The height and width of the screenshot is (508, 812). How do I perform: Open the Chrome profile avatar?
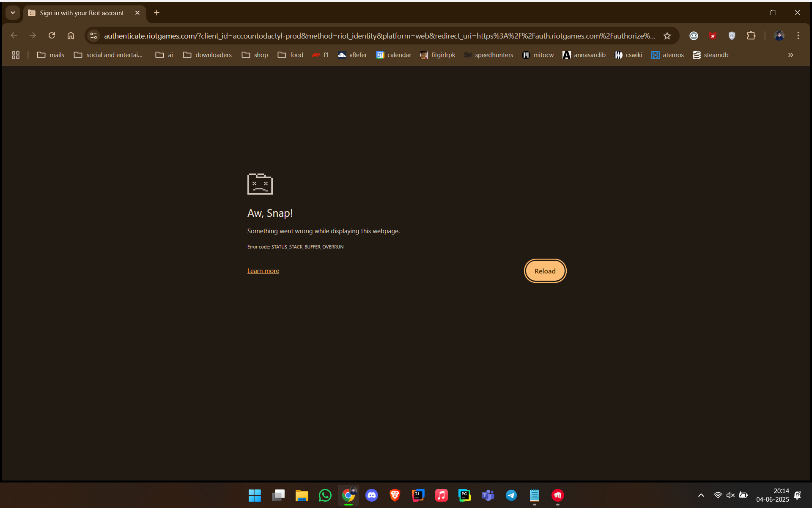779,36
